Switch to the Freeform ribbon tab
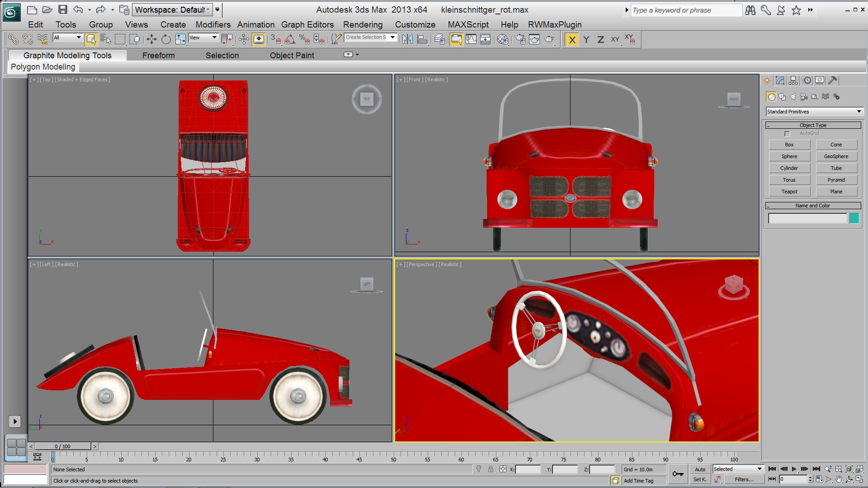 (158, 56)
